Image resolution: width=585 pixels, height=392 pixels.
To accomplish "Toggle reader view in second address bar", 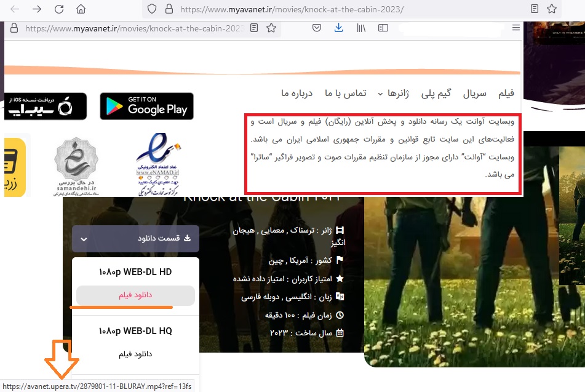I will tap(254, 28).
